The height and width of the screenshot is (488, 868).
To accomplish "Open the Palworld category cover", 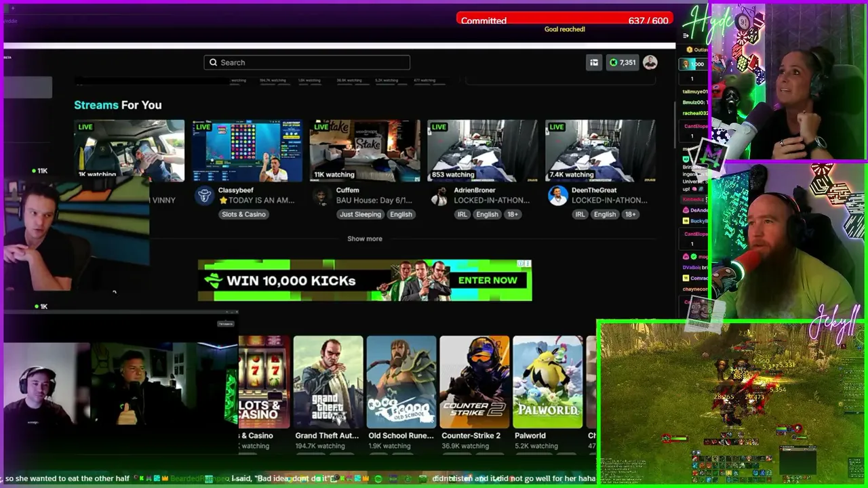I will coord(548,382).
